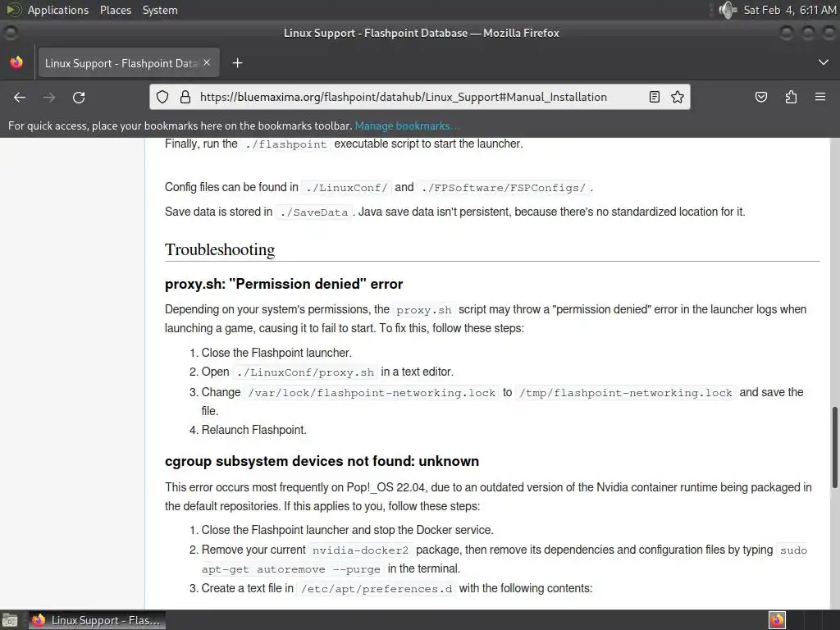Click Firefox icon in bottom right tray
840x630 pixels.
pos(777,620)
